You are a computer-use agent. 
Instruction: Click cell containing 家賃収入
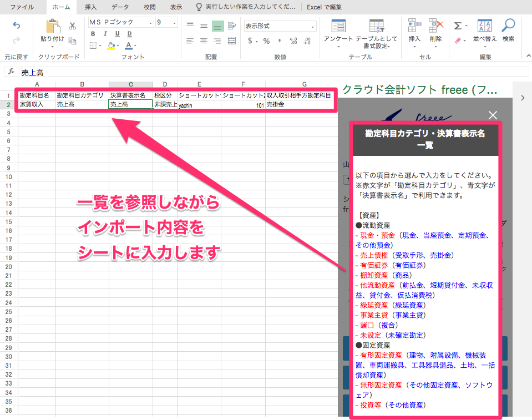pos(37,104)
